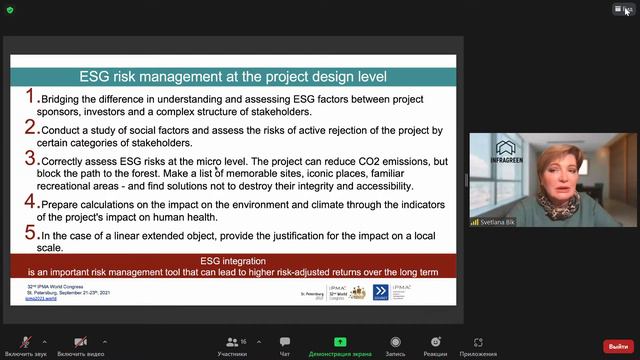Open the Участники participants panel
640x360 pixels.
click(232, 347)
